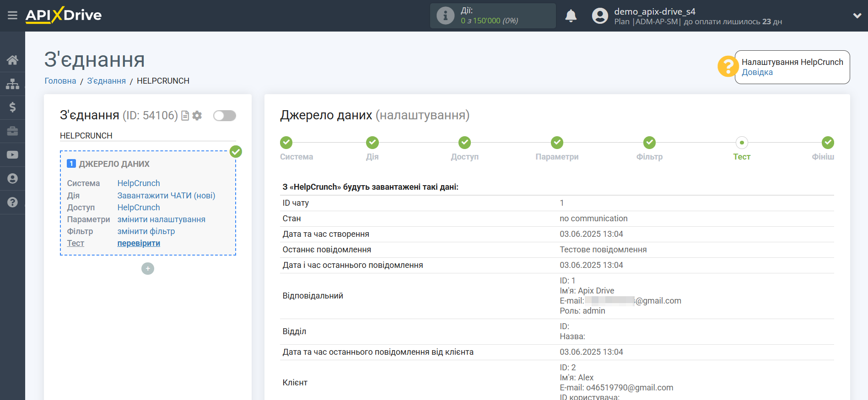Viewport: 868px width, 400px height.
Task: Go to Home sidebar icon
Action: pos(12,60)
